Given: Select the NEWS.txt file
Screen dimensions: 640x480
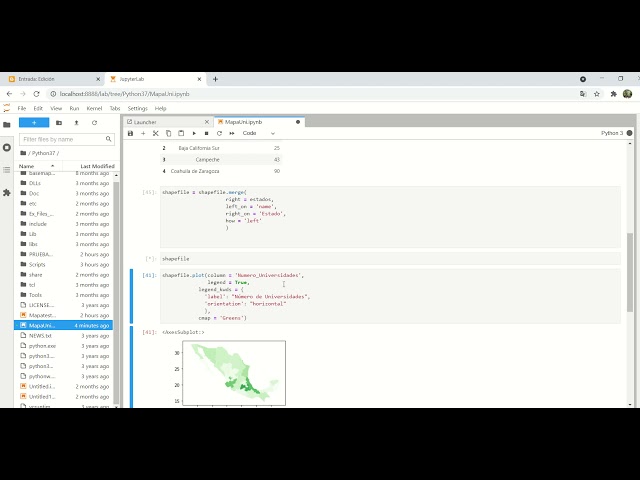Looking at the screenshot, I should coord(64,336).
